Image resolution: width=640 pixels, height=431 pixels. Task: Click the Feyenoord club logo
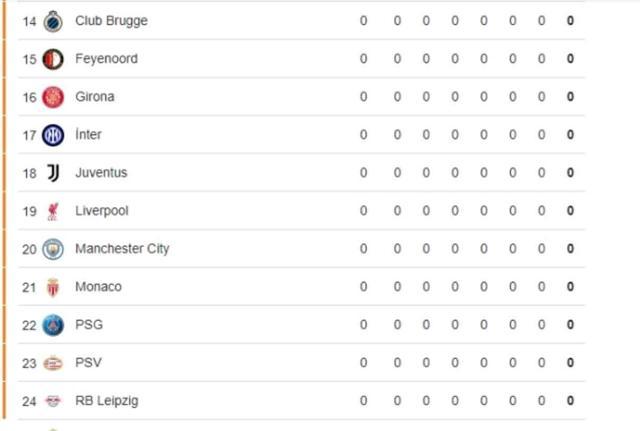(53, 59)
